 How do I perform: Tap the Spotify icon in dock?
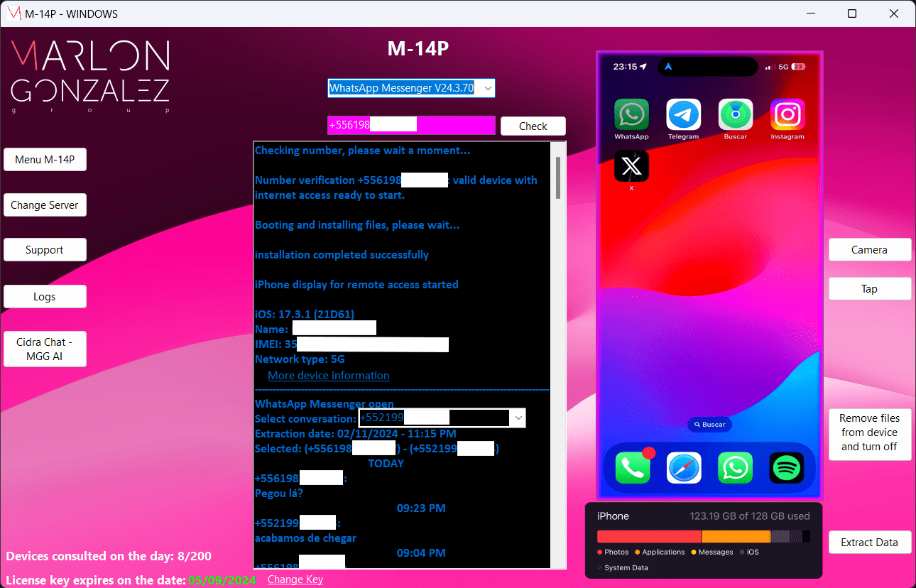coord(787,468)
